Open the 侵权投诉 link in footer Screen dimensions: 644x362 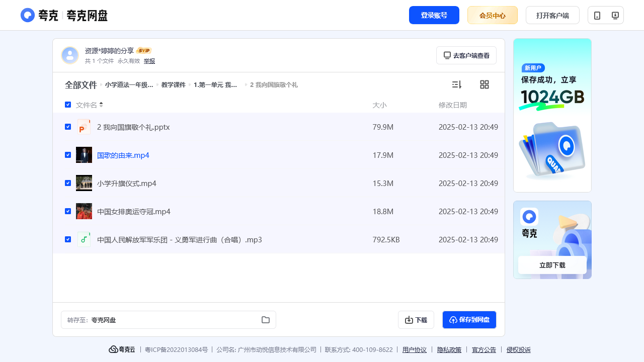click(519, 350)
